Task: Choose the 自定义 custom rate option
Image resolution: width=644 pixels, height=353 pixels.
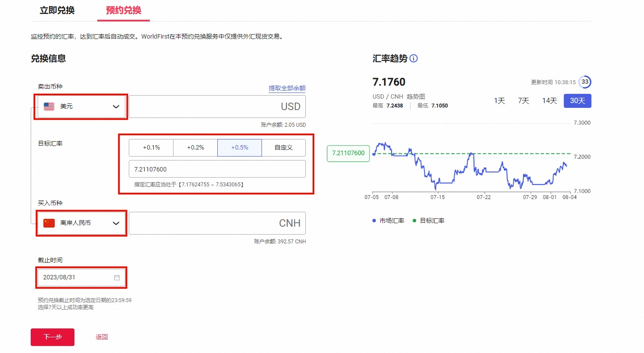Action: [283, 148]
